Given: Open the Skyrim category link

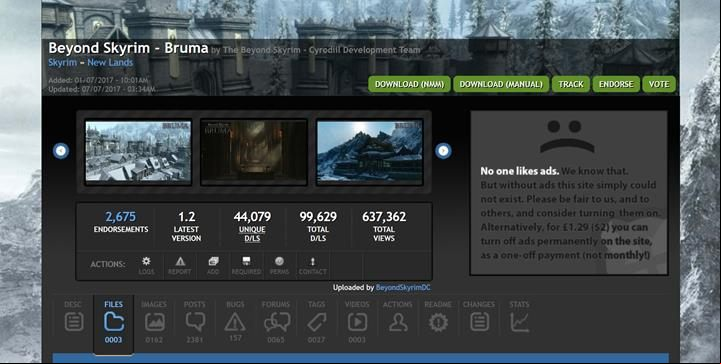Looking at the screenshot, I should 63,63.
